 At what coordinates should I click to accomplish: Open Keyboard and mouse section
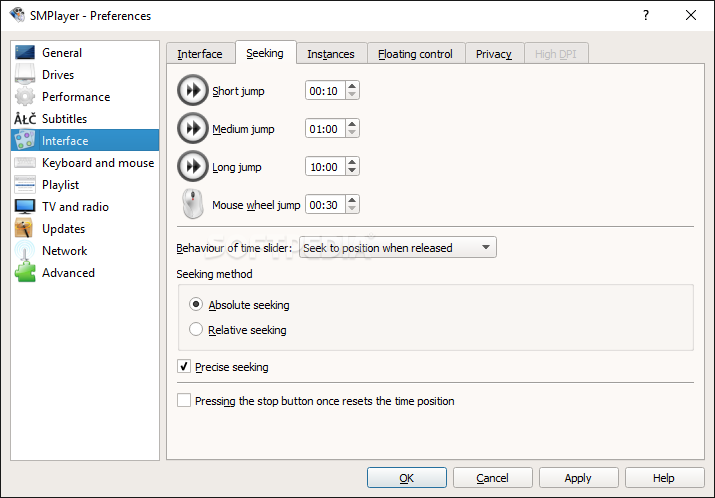coord(85,163)
